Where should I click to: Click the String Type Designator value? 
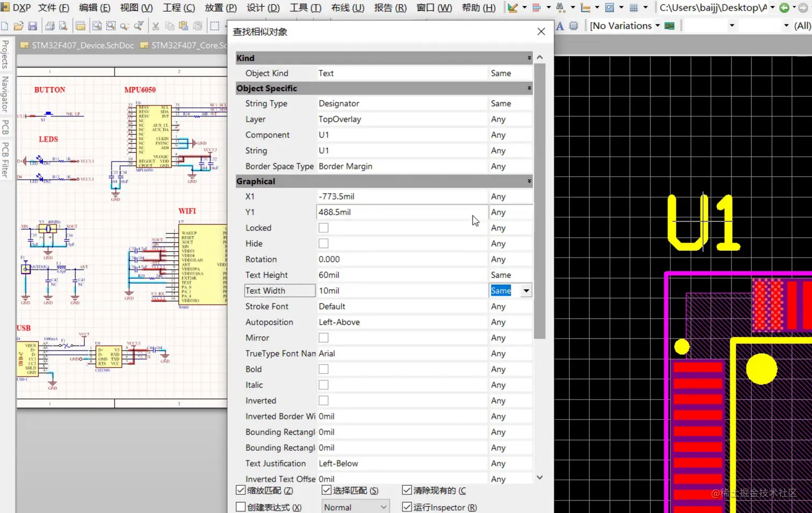coord(402,104)
